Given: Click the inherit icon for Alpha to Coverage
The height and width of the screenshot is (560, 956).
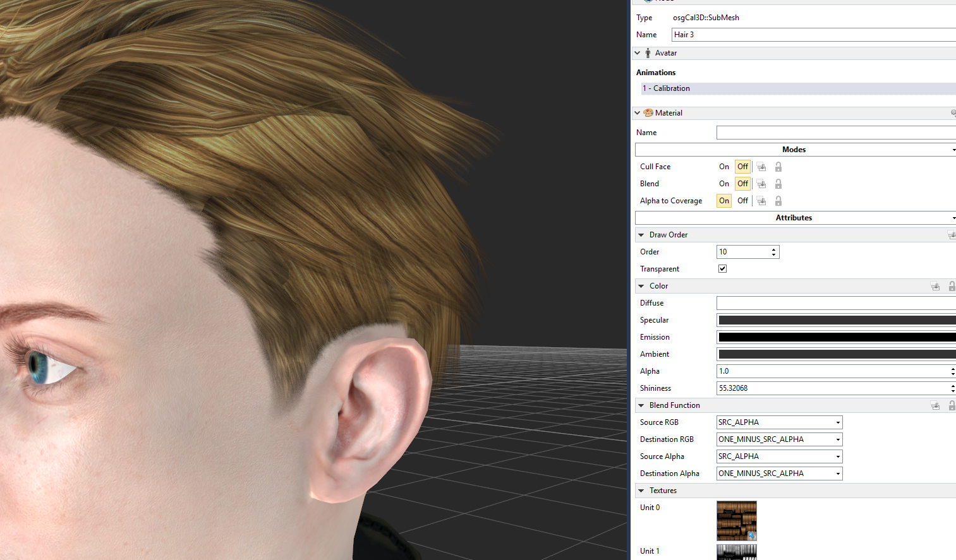Looking at the screenshot, I should (x=761, y=201).
